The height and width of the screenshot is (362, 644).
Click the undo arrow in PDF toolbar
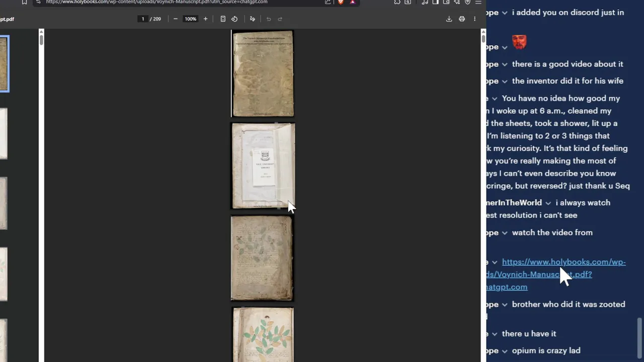click(269, 19)
